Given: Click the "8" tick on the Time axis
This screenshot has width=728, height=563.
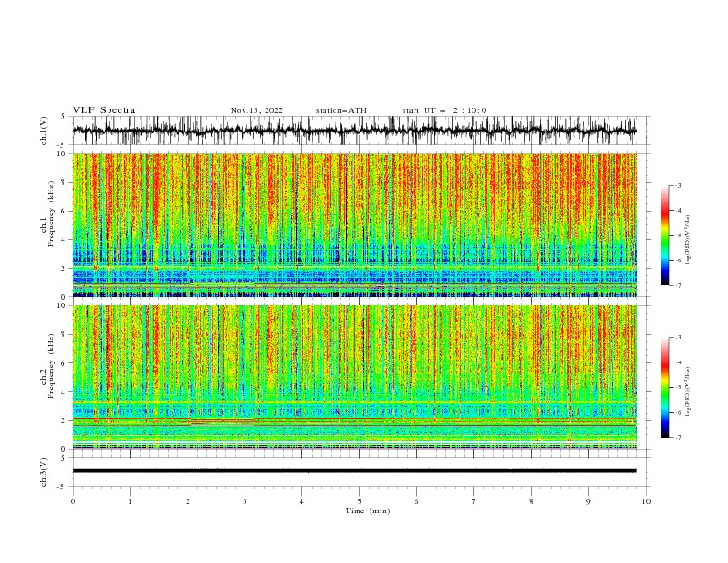Looking at the screenshot, I should tap(531, 501).
